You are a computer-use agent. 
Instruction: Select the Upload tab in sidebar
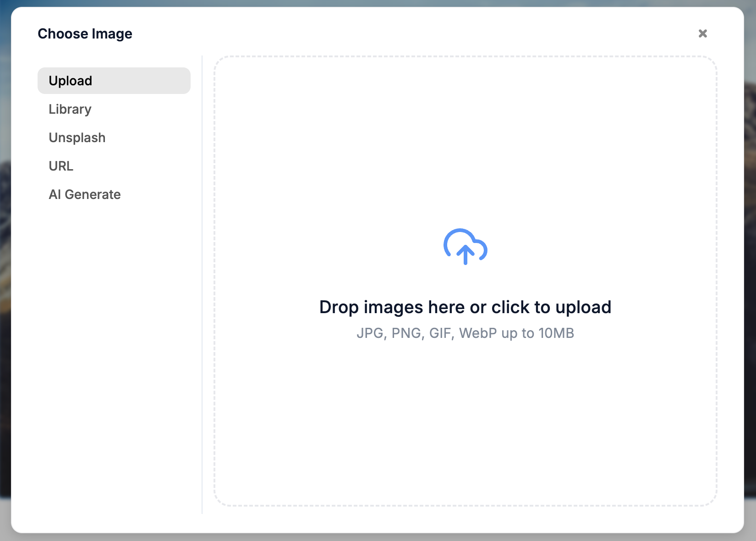point(114,81)
